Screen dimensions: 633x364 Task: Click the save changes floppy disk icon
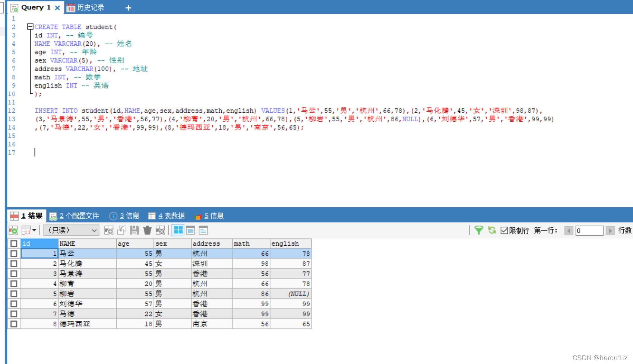pos(134,230)
